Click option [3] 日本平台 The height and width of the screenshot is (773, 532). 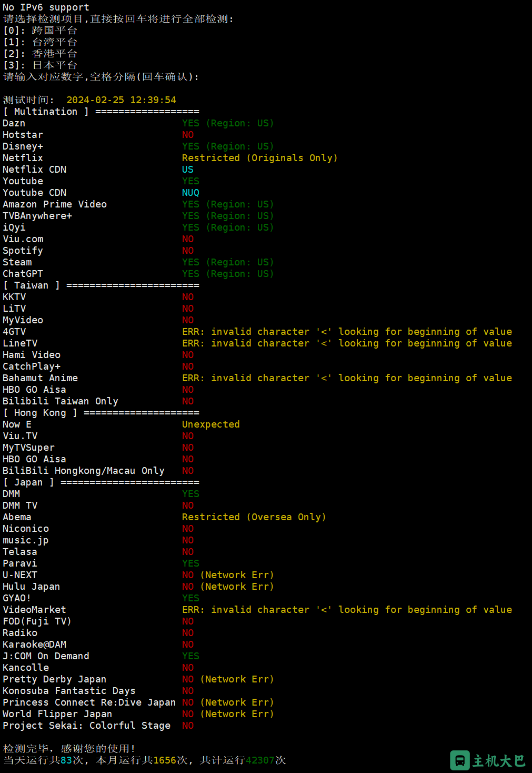(40, 65)
